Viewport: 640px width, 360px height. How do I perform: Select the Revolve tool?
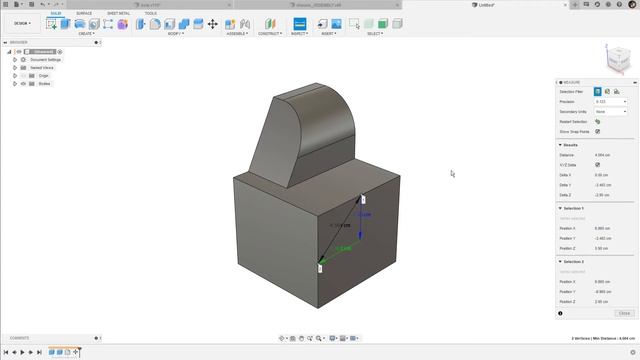tap(80, 24)
